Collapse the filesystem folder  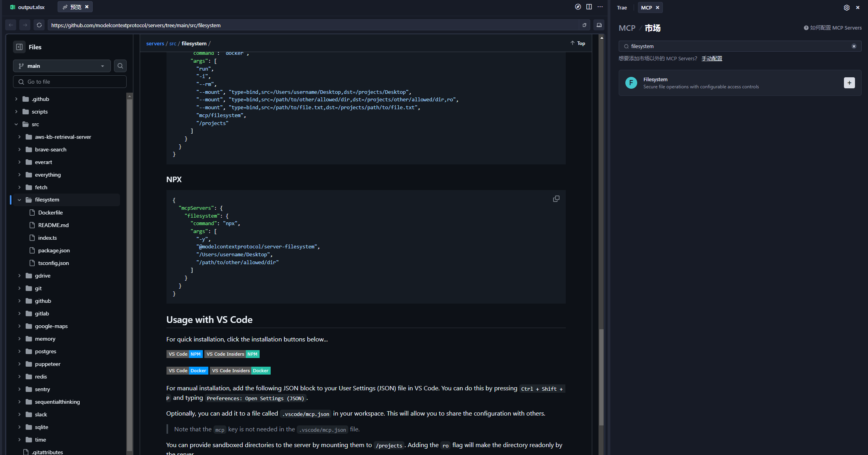(x=19, y=200)
